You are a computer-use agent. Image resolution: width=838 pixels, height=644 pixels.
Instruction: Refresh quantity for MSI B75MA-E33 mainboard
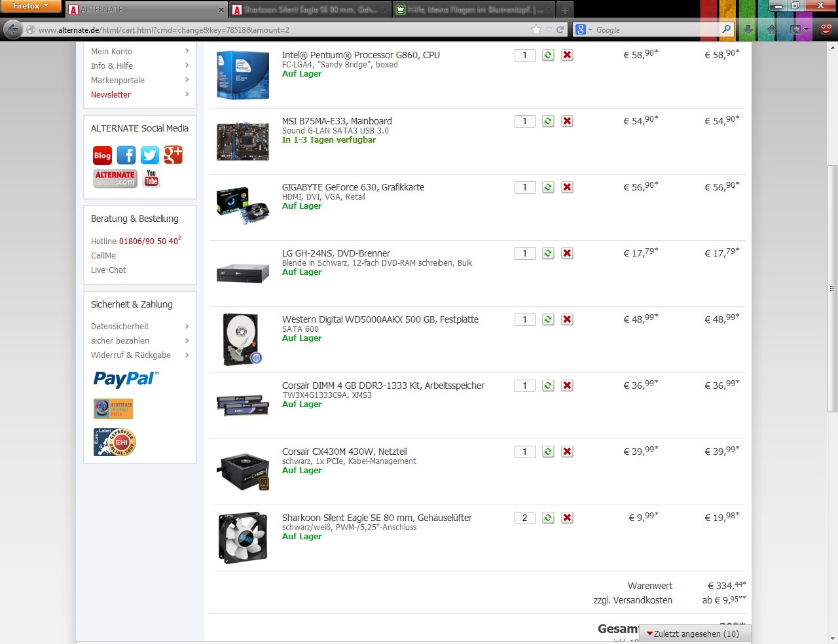pyautogui.click(x=548, y=121)
